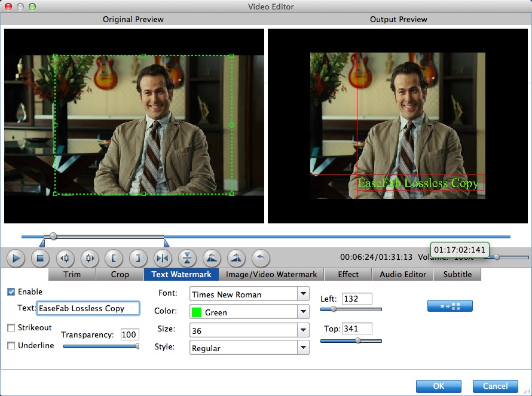
Task: Click the Transparency slider
Action: click(x=100, y=346)
